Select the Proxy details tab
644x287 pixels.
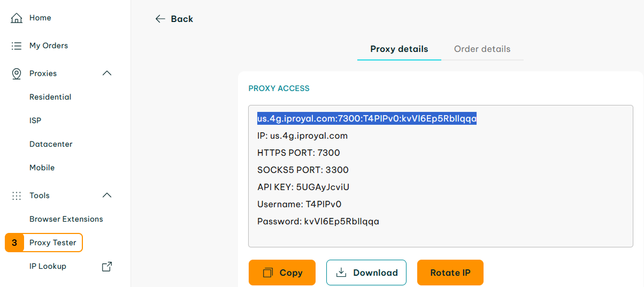tap(399, 49)
